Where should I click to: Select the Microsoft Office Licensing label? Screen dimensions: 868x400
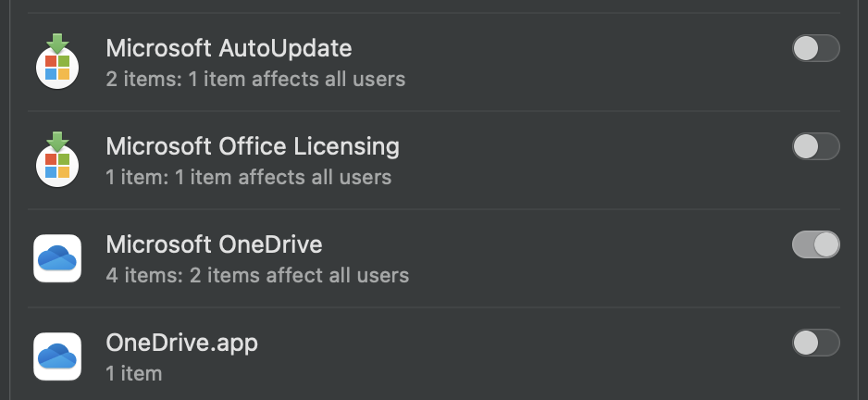click(x=253, y=147)
